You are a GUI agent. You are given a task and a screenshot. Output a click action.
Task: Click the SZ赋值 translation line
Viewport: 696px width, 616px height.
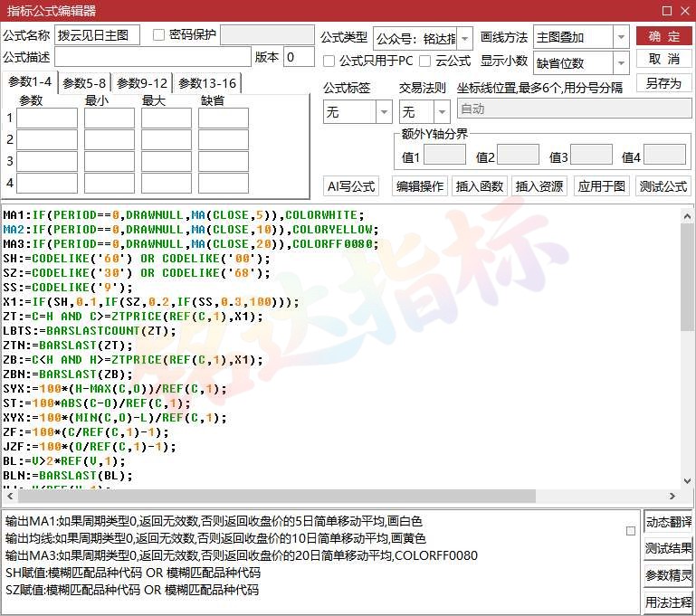(132, 591)
